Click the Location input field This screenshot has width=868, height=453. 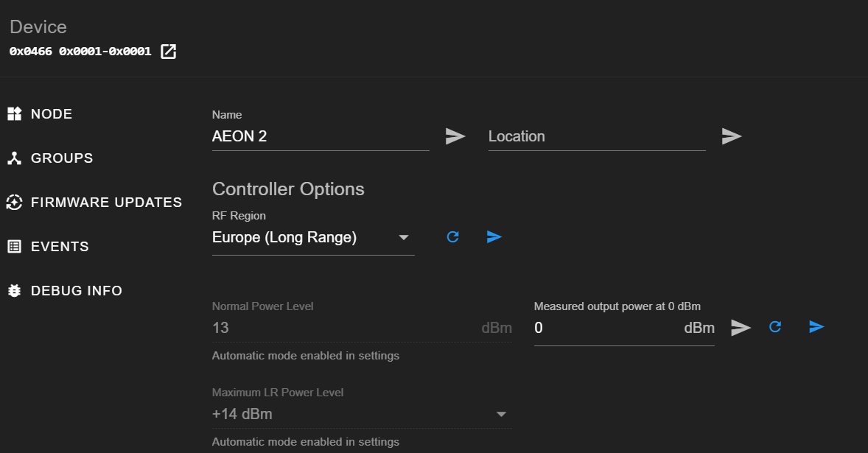click(596, 136)
